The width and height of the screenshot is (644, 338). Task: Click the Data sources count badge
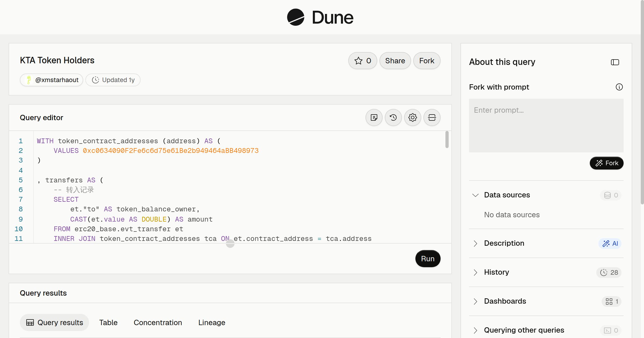pyautogui.click(x=611, y=195)
